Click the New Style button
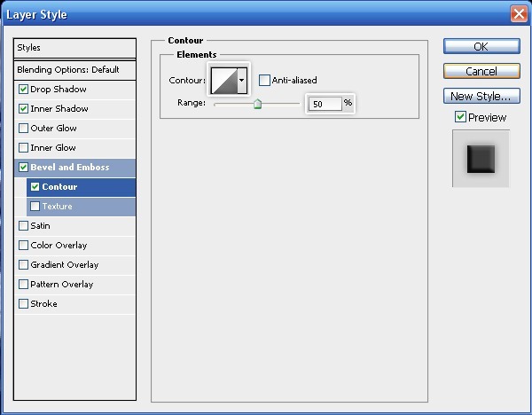 coord(481,96)
